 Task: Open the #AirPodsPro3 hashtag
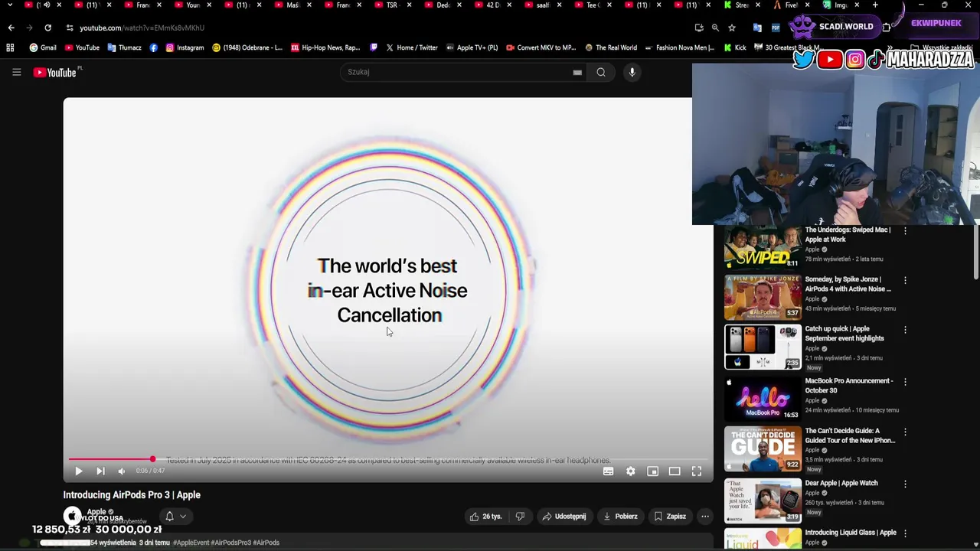pyautogui.click(x=230, y=543)
